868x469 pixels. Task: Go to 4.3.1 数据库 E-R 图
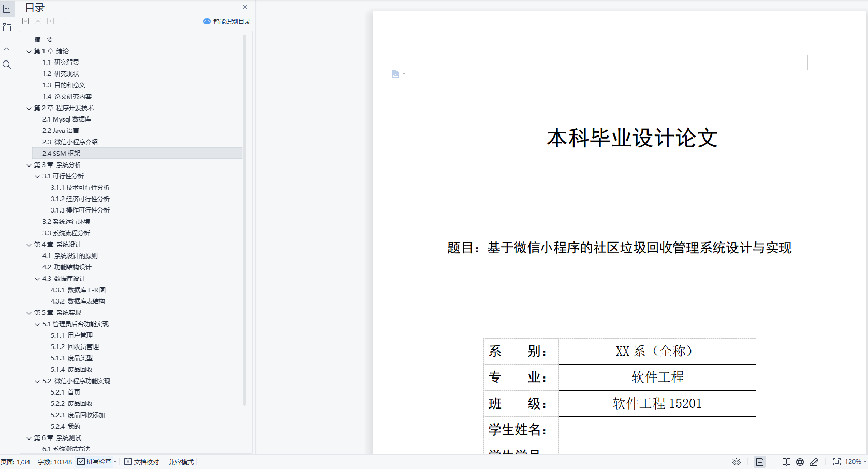tap(78, 290)
